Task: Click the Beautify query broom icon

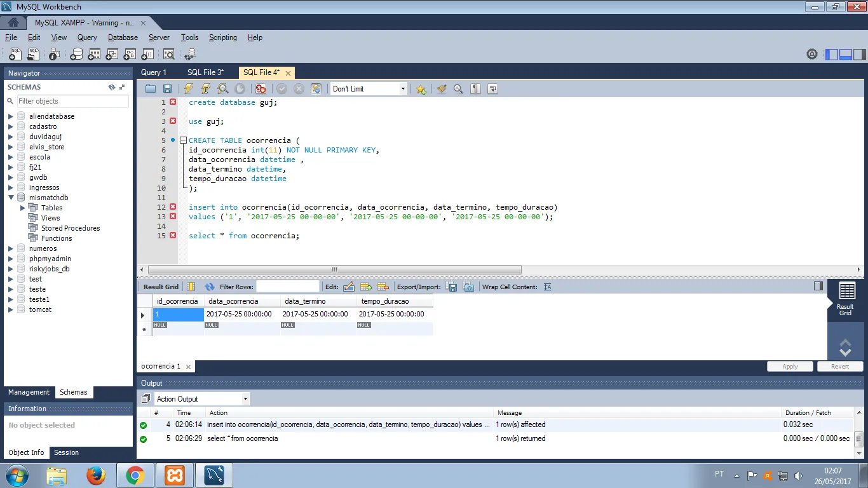Action: (442, 89)
